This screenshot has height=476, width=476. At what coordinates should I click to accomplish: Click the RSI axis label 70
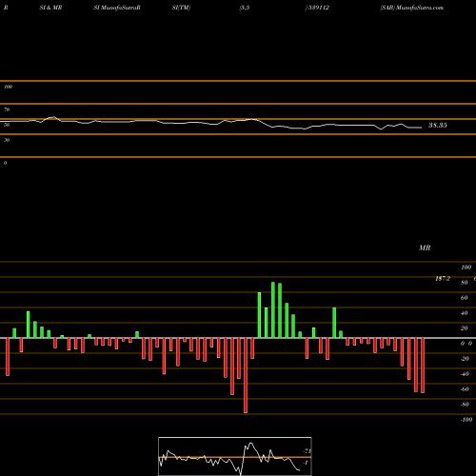click(7, 109)
